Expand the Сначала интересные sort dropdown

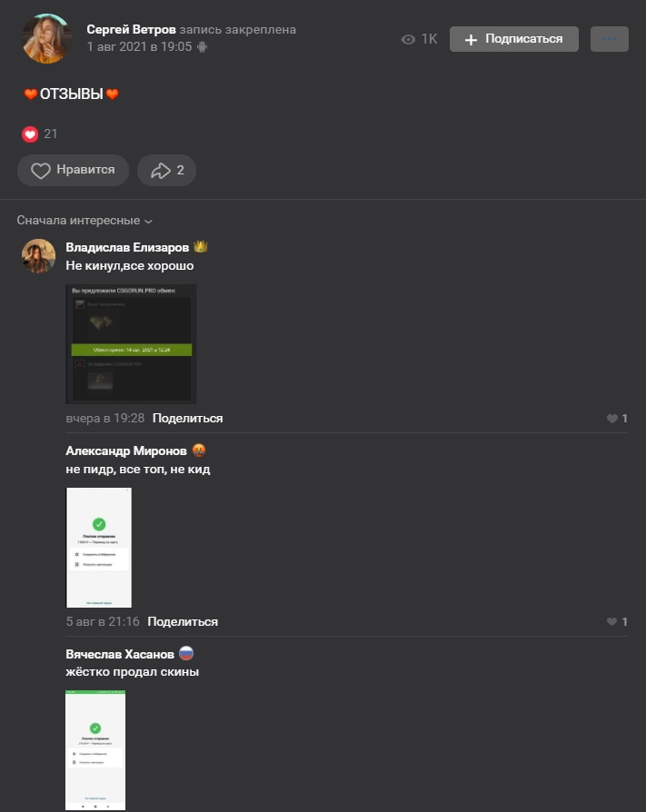click(84, 220)
